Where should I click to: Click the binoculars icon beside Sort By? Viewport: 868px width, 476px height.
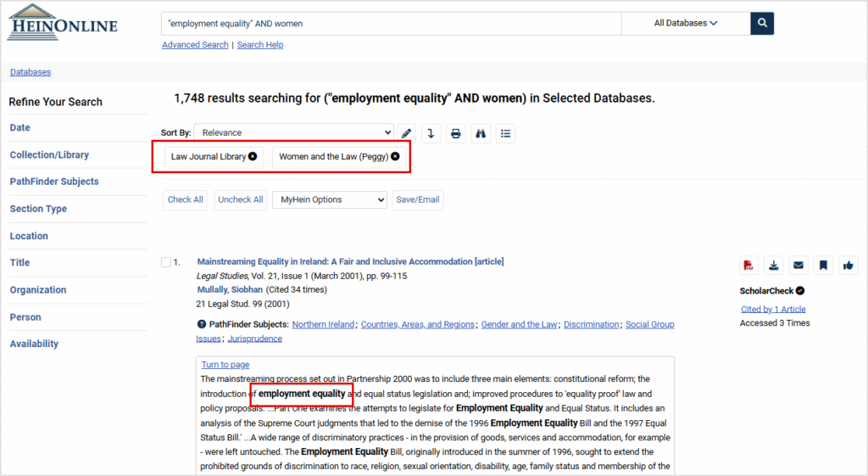[x=481, y=133]
